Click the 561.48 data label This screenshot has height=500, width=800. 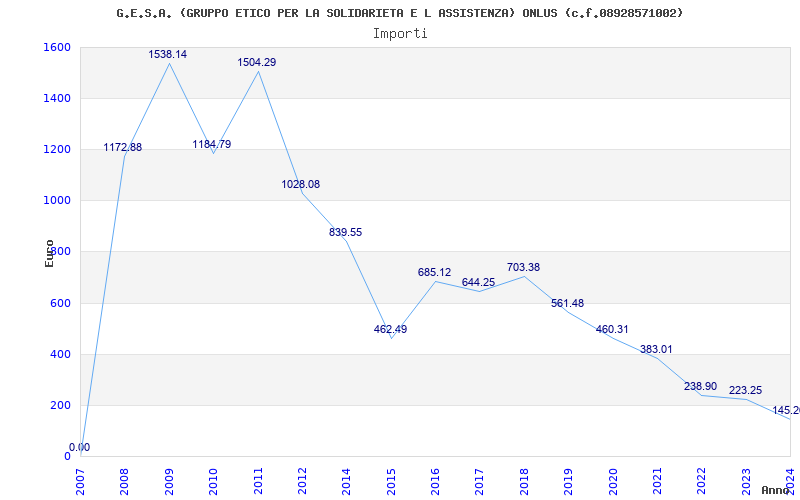567,303
